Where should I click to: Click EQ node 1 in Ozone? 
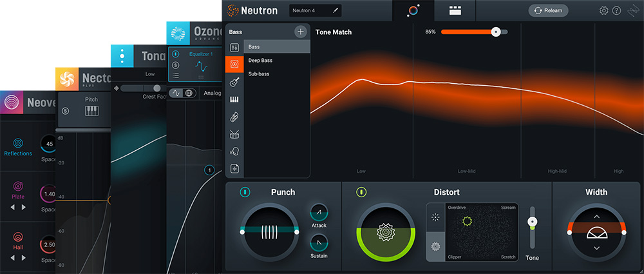coord(209,170)
